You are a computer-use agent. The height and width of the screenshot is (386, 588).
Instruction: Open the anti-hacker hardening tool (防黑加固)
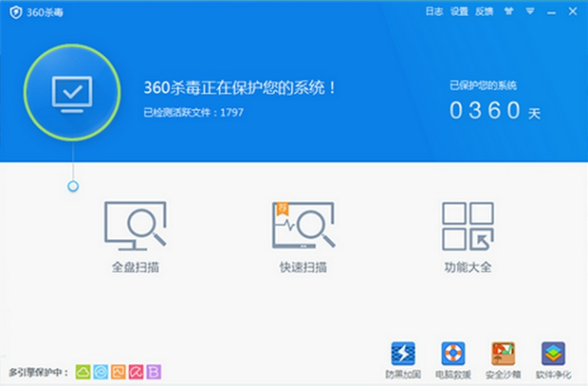pyautogui.click(x=403, y=360)
